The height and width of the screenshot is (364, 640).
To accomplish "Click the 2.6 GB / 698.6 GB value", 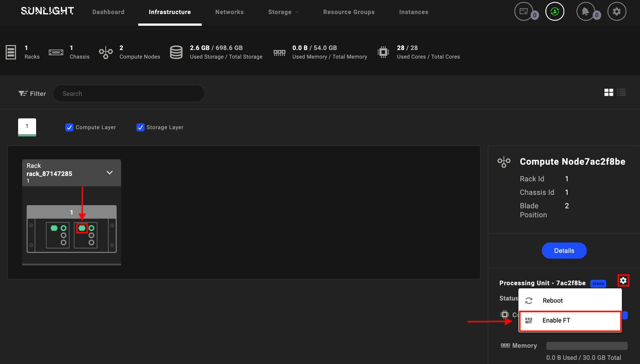I will [x=216, y=48].
